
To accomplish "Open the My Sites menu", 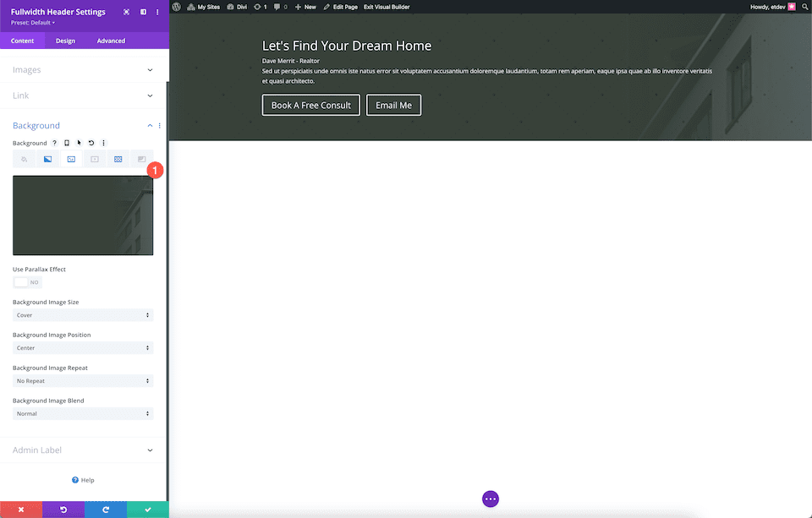I will pyautogui.click(x=204, y=7).
